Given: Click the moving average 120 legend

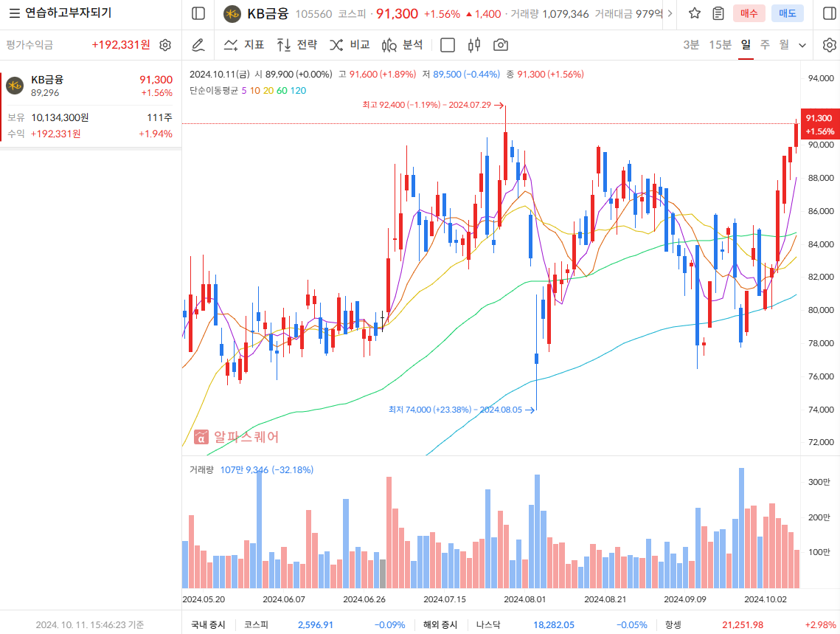Looking at the screenshot, I should point(299,91).
